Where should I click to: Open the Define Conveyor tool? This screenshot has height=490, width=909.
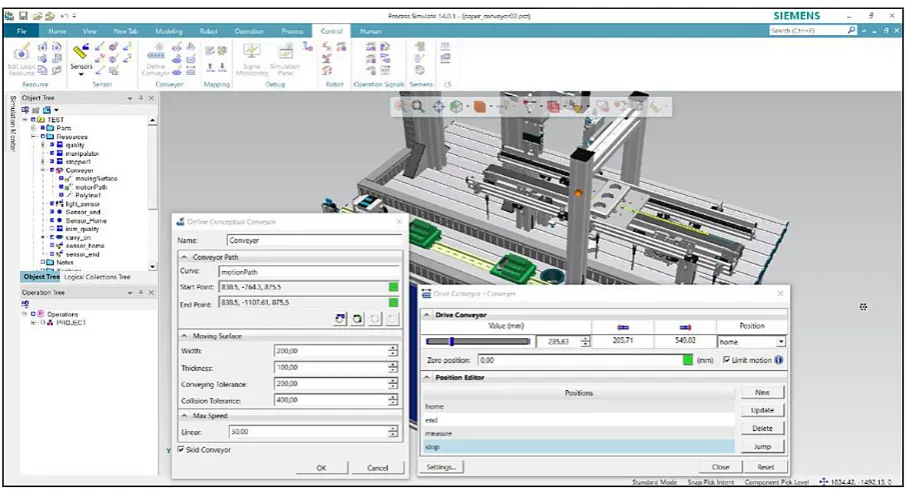[x=155, y=56]
